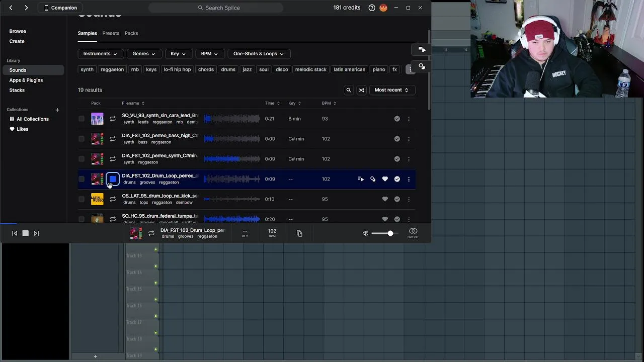
Task: Open pack art of SO_VU_93_synth_sin_cara_lead
Action: 97,119
